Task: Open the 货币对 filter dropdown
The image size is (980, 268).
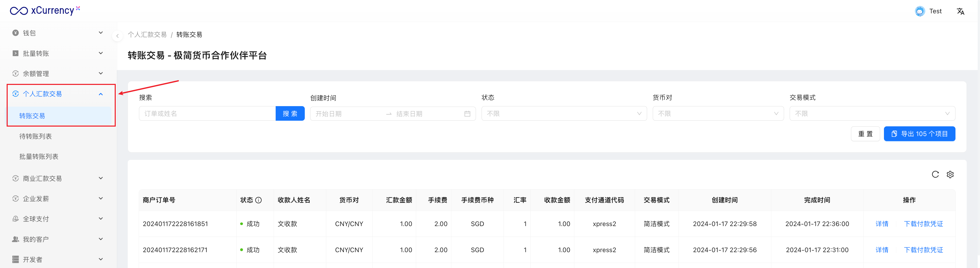Action: 718,114
